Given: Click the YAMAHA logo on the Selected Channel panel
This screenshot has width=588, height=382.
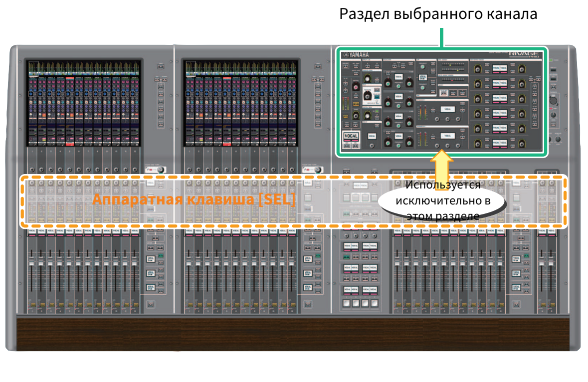Looking at the screenshot, I should click(x=356, y=55).
